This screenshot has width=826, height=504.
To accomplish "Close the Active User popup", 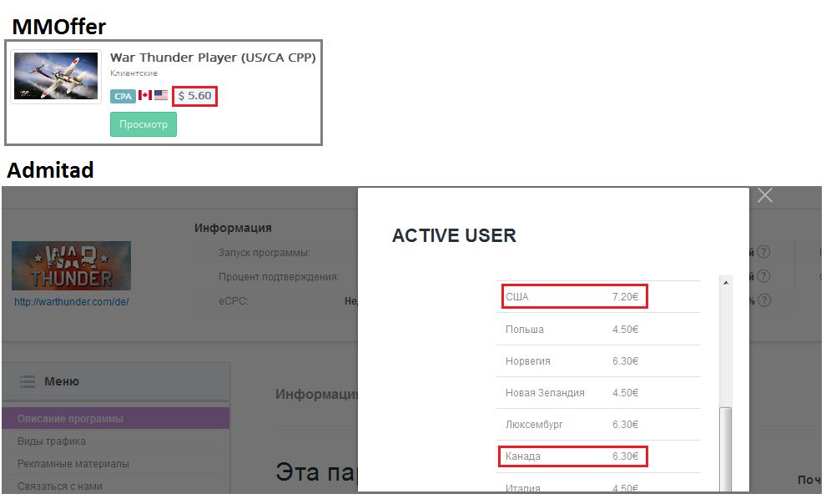I will pyautogui.click(x=764, y=196).
